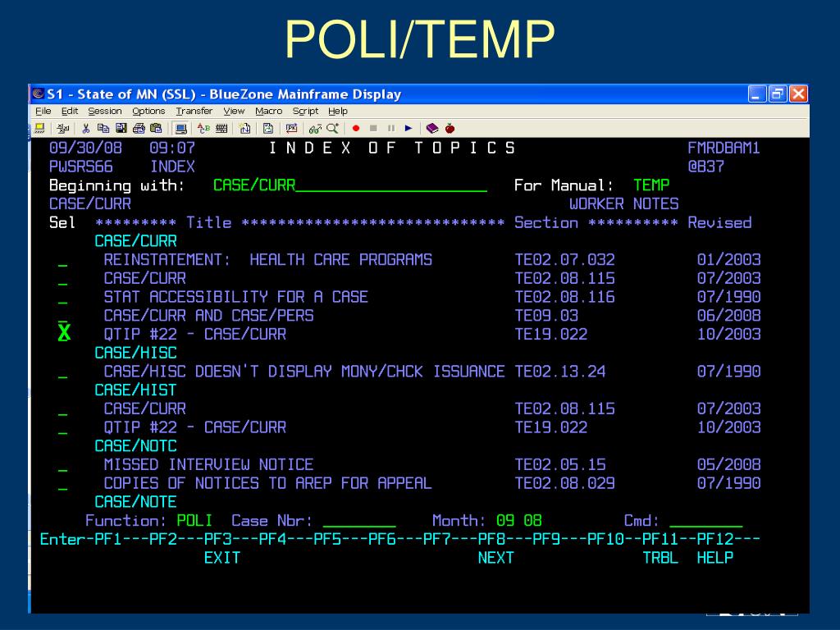840x630 pixels.
Task: Click the EXIT function key label
Action: [221, 558]
